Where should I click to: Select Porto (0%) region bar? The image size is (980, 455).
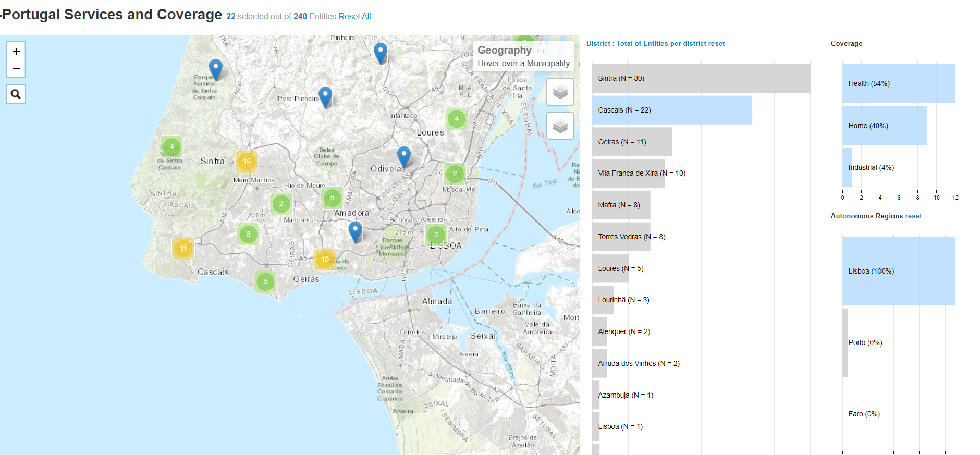point(845,342)
